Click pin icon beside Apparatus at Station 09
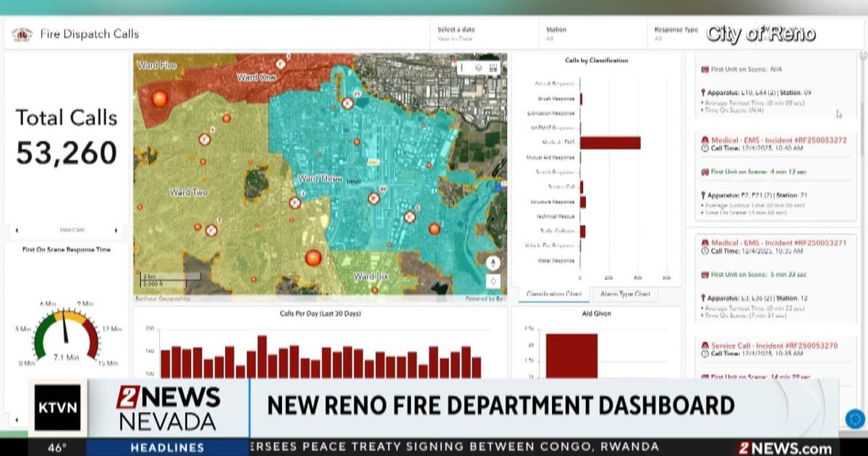The width and height of the screenshot is (868, 456). (704, 93)
